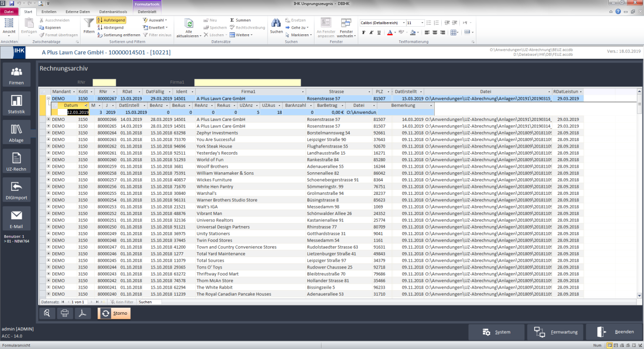Open the Firma1 column filter dropdown
644x349 pixels.
tap(302, 92)
